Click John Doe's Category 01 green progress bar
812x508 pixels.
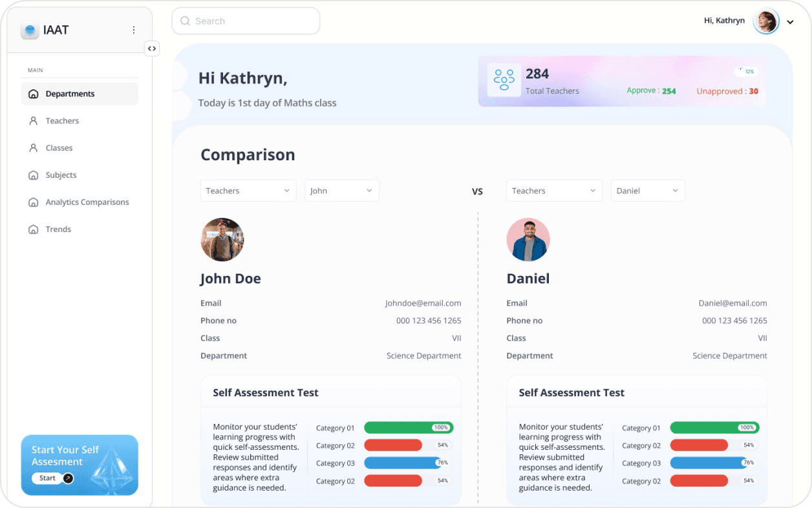point(409,428)
